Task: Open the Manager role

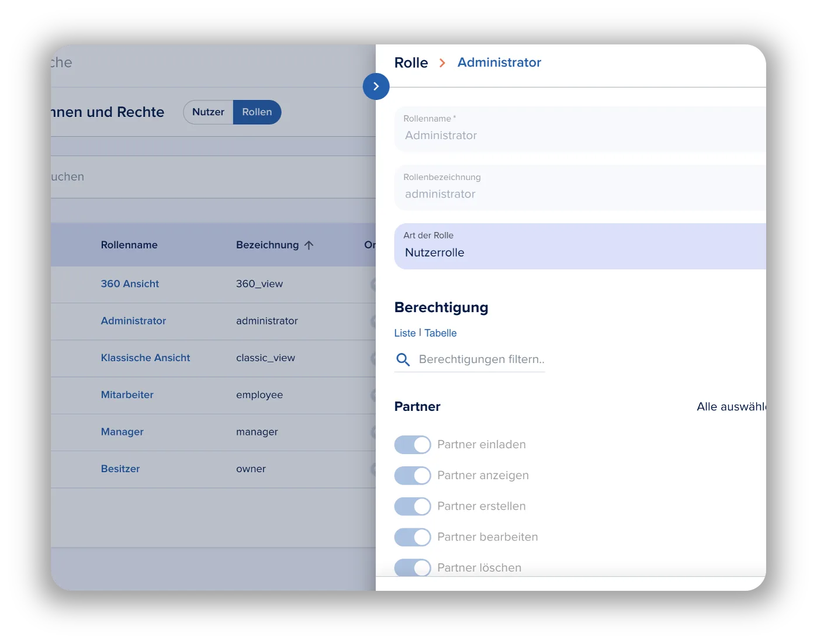Action: 122,432
